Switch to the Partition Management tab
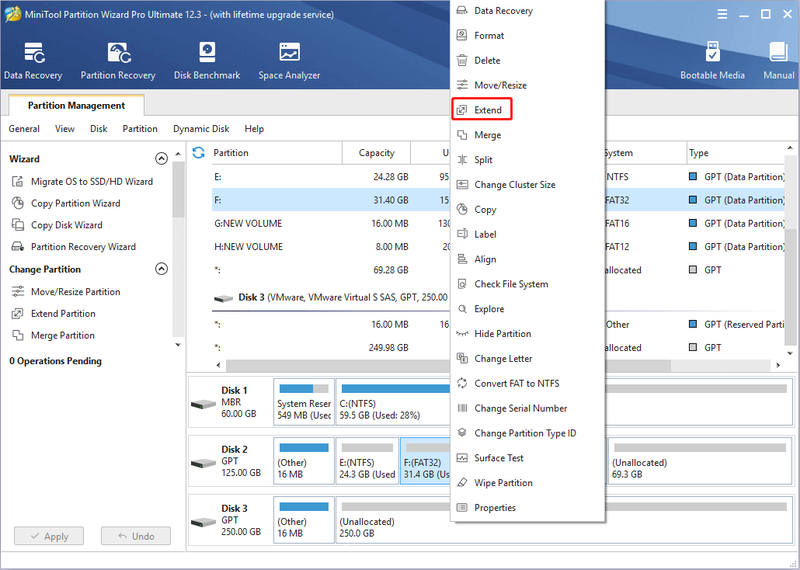This screenshot has width=800, height=570. (x=77, y=105)
